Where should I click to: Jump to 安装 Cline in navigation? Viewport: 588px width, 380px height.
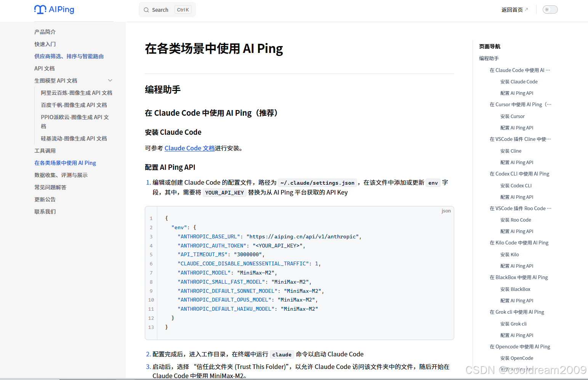[511, 151]
